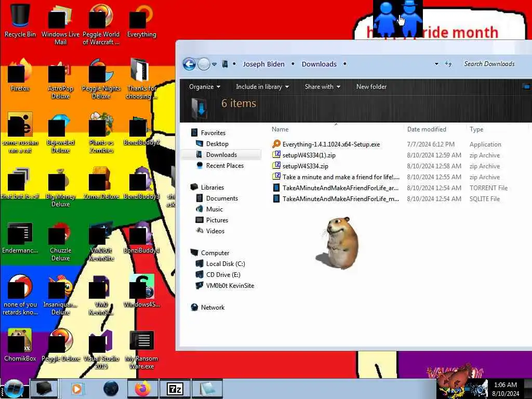Open Visual Studio 2015 shortcut
Image resolution: width=532 pixels, height=399 pixels.
pos(101,350)
